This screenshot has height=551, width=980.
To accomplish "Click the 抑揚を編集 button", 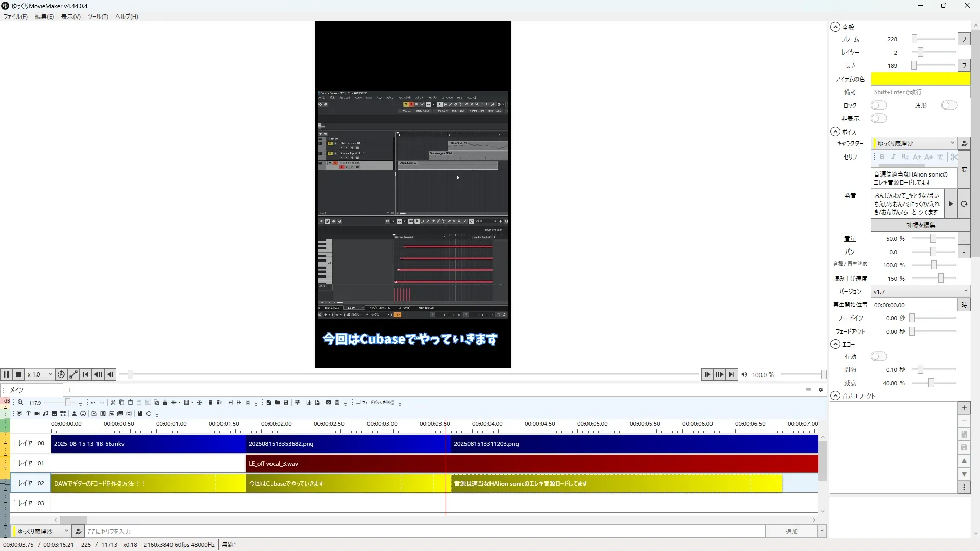I will [x=920, y=225].
